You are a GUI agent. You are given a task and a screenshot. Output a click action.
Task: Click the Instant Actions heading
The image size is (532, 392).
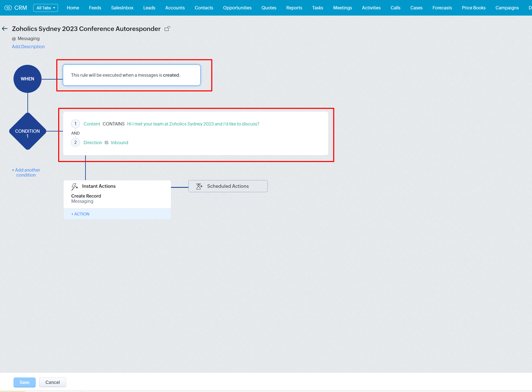(x=99, y=186)
